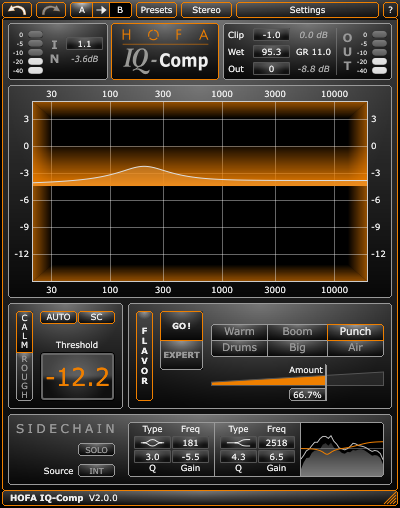Click the 0.0 dB clip readout

tap(313, 35)
